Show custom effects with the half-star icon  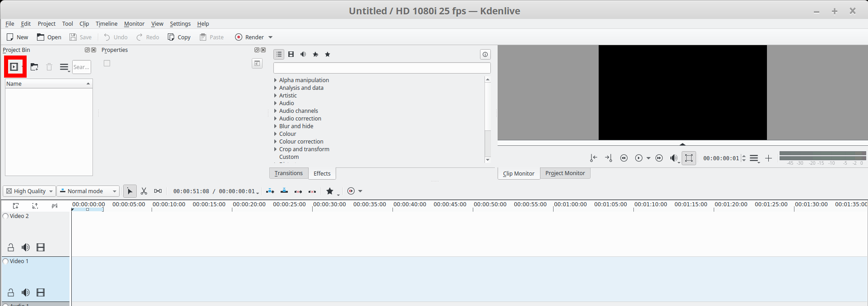click(x=315, y=54)
